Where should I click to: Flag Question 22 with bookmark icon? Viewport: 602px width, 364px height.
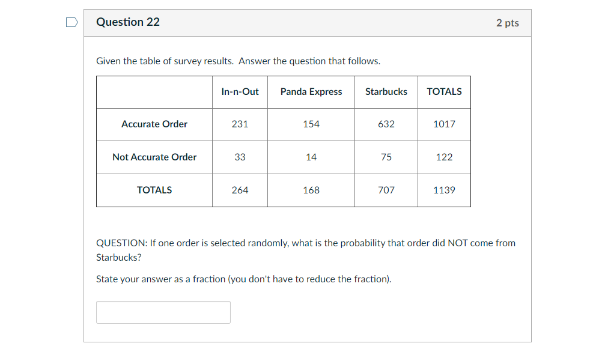click(x=71, y=22)
